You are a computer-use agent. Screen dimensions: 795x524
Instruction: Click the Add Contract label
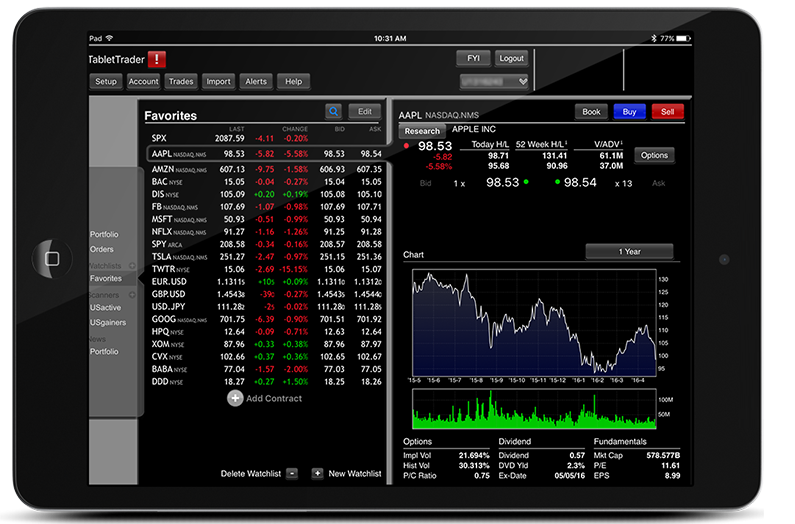(x=274, y=398)
